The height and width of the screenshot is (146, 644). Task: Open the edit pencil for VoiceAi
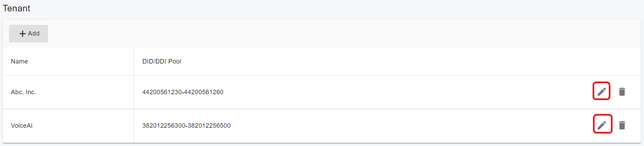pyautogui.click(x=602, y=125)
